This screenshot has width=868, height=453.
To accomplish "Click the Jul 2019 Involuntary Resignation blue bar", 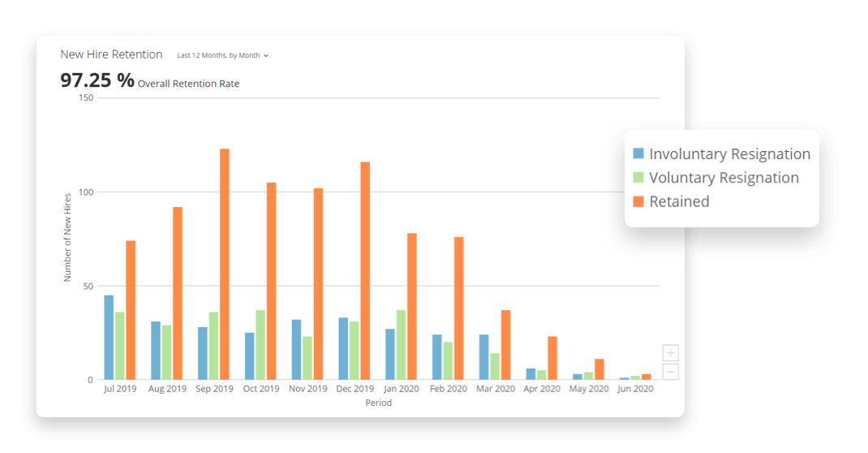I will tap(109, 337).
